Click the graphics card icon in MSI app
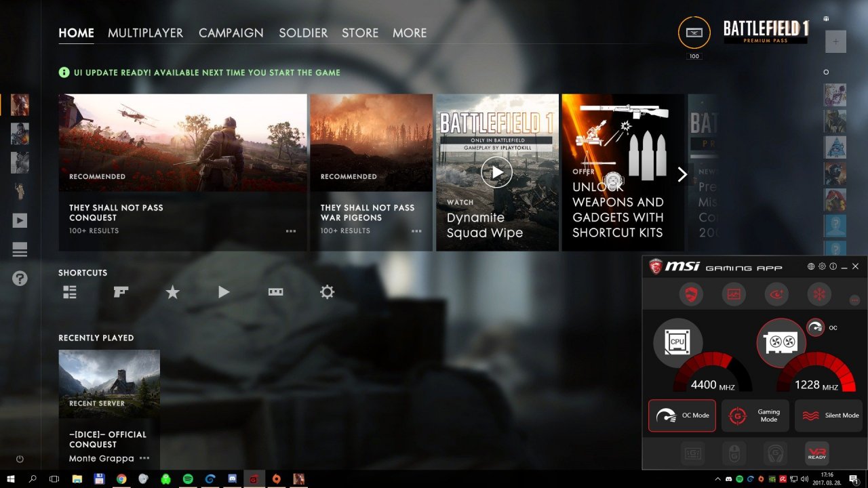The height and width of the screenshot is (488, 868). coord(781,343)
